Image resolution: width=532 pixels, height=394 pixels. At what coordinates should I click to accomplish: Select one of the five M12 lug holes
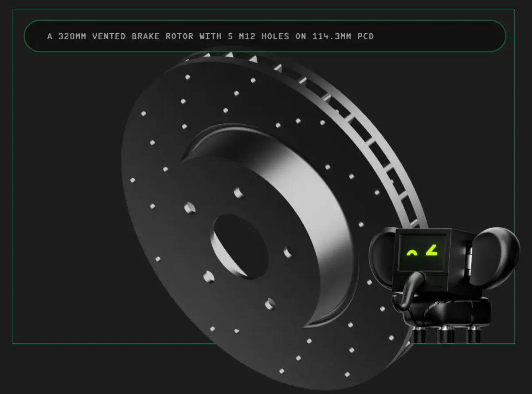[x=239, y=193]
